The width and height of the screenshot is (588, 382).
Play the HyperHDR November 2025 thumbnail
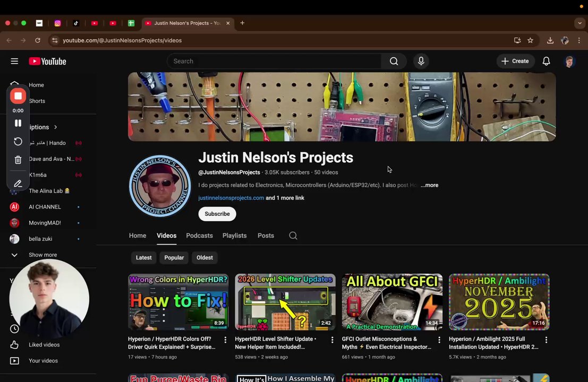[499, 302]
